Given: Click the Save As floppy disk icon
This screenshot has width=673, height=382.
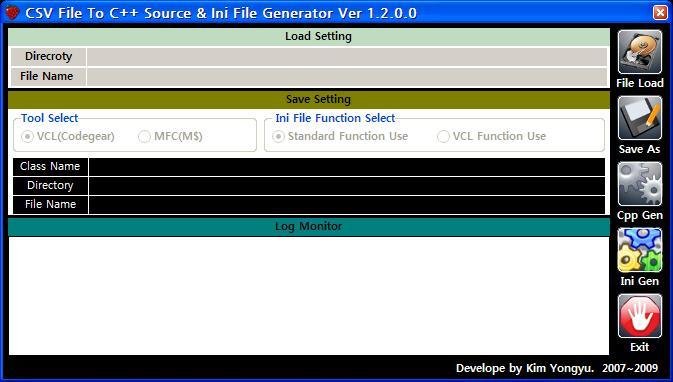Looking at the screenshot, I should pos(640,118).
